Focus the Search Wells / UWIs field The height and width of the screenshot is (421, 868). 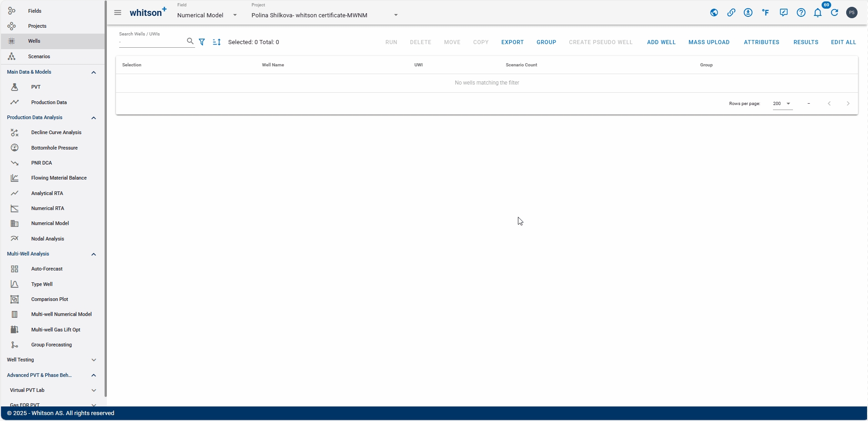152,42
